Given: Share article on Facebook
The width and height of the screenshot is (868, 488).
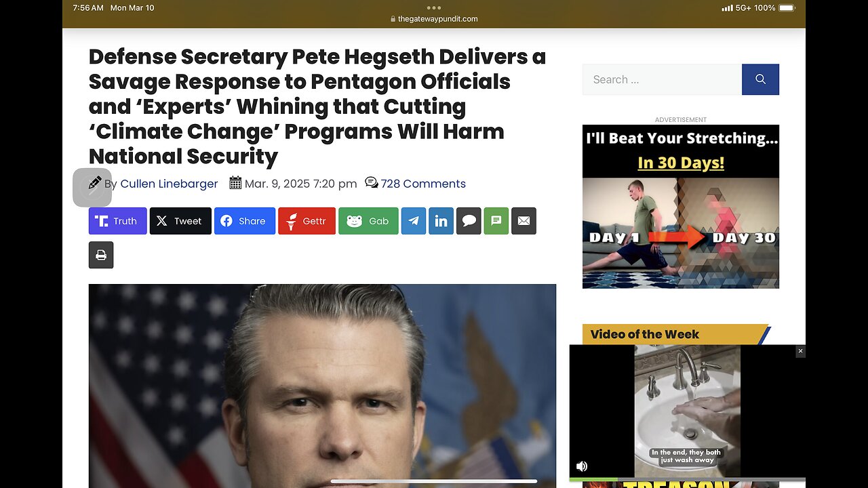Looking at the screenshot, I should [x=245, y=221].
